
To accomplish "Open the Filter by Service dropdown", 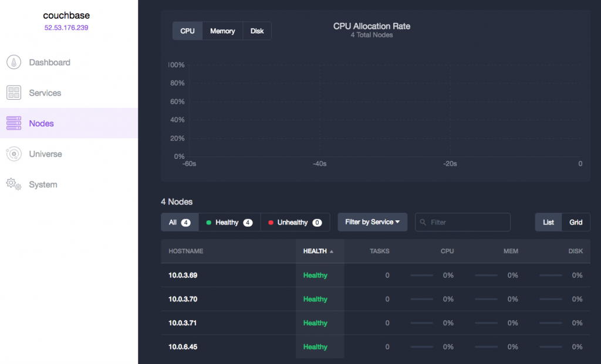I will pos(372,222).
